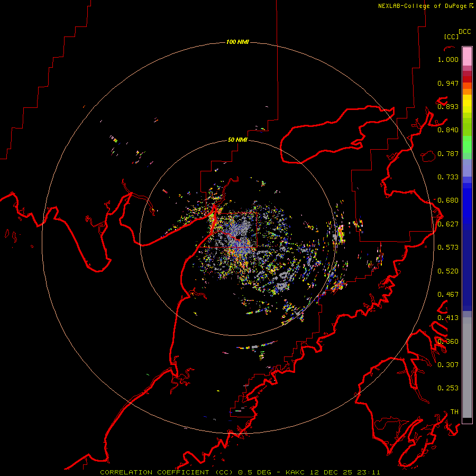Pick the red band of the color scale
The image size is (476, 476).
click(467, 79)
